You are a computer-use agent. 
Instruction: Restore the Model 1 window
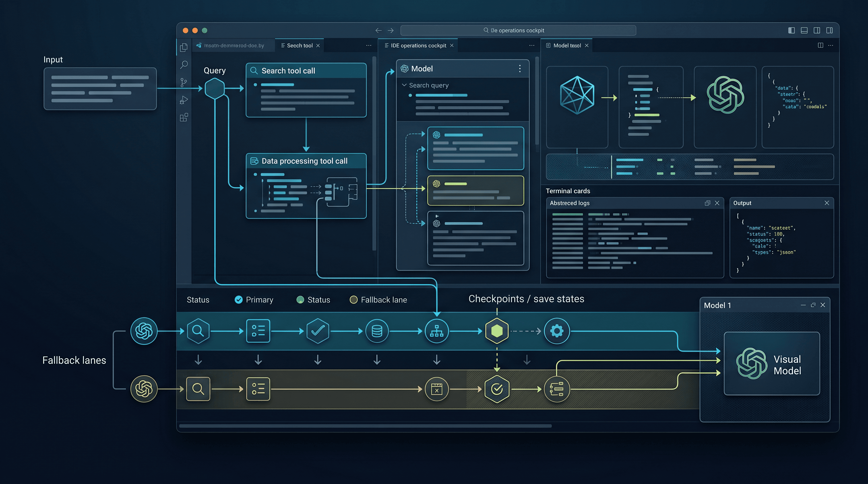point(813,305)
